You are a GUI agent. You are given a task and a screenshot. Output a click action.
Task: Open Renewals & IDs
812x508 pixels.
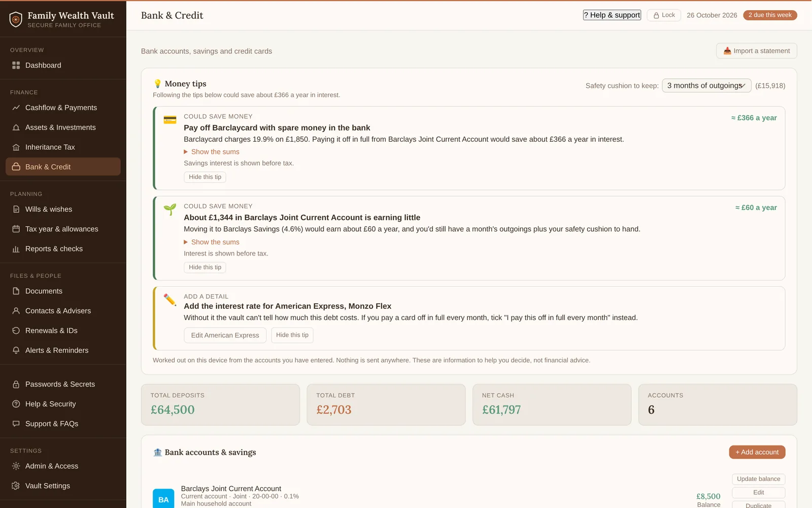tap(63, 331)
